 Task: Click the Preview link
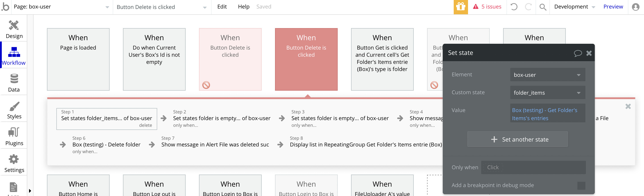[x=613, y=7]
